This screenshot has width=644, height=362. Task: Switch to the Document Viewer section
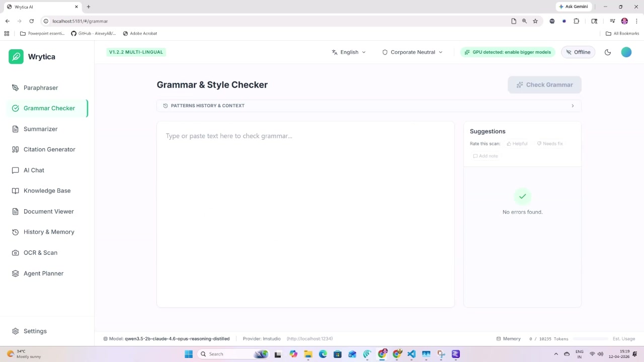[x=48, y=211]
